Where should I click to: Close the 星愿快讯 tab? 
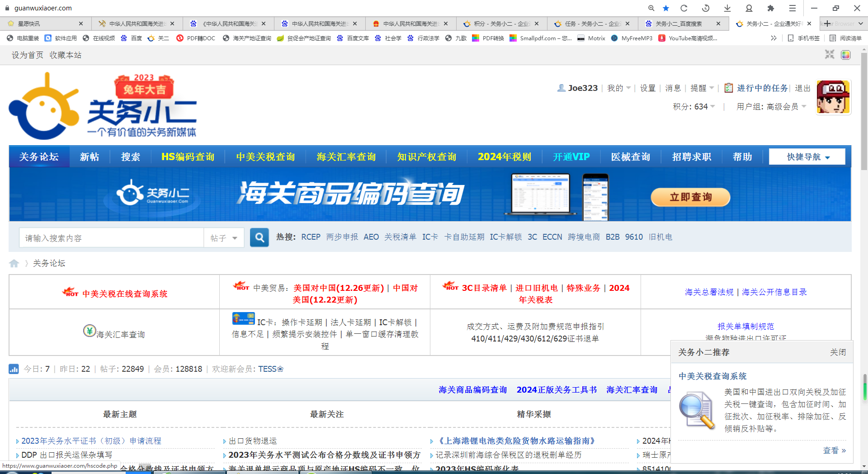pyautogui.click(x=81, y=24)
